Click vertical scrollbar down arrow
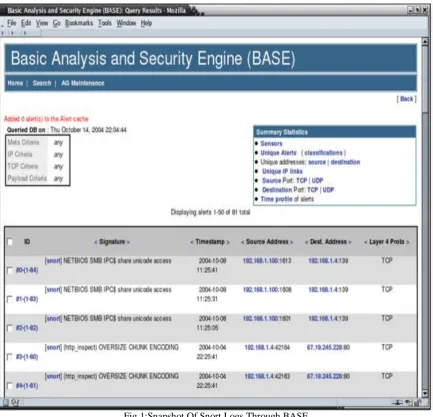Image resolution: width=433 pixels, height=417 pixels. point(425,393)
